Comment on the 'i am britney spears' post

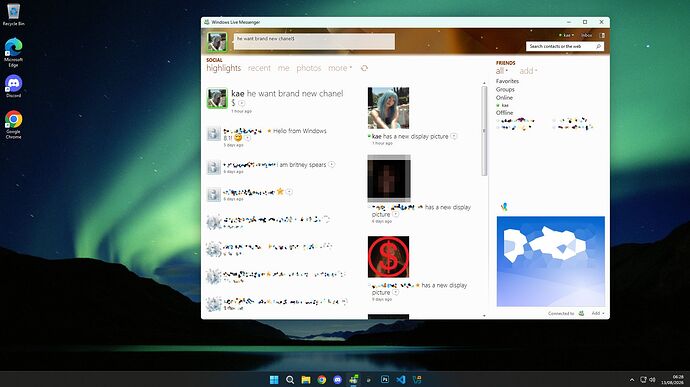[x=332, y=165]
